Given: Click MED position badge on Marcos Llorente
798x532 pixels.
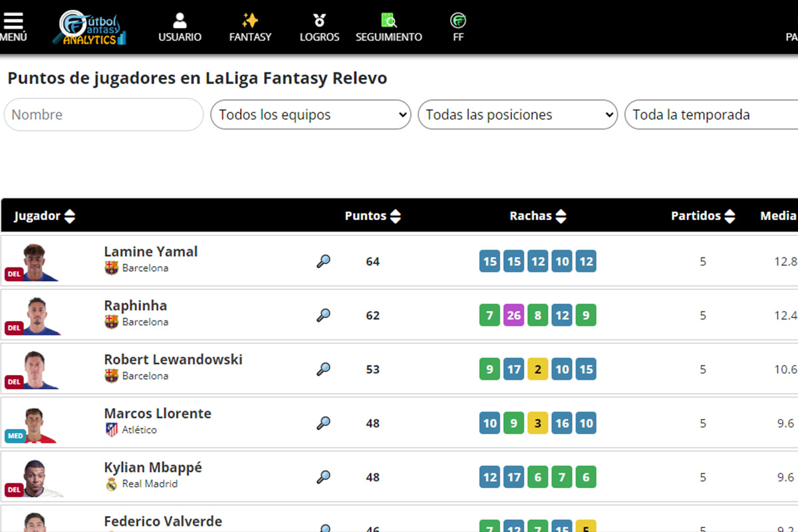Looking at the screenshot, I should (15, 436).
